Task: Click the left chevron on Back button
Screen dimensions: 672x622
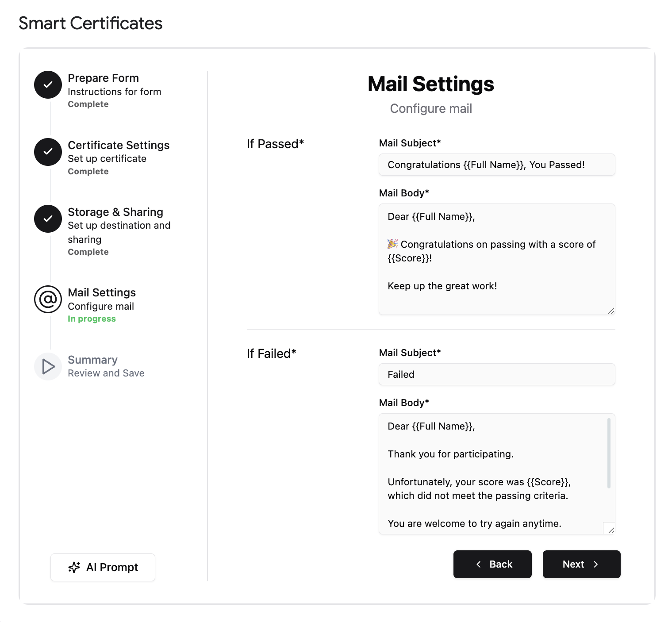Action: coord(478,564)
